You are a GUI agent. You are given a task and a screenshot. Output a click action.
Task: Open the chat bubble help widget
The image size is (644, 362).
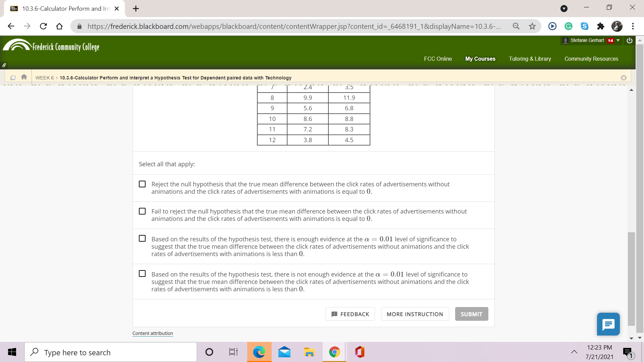[608, 324]
